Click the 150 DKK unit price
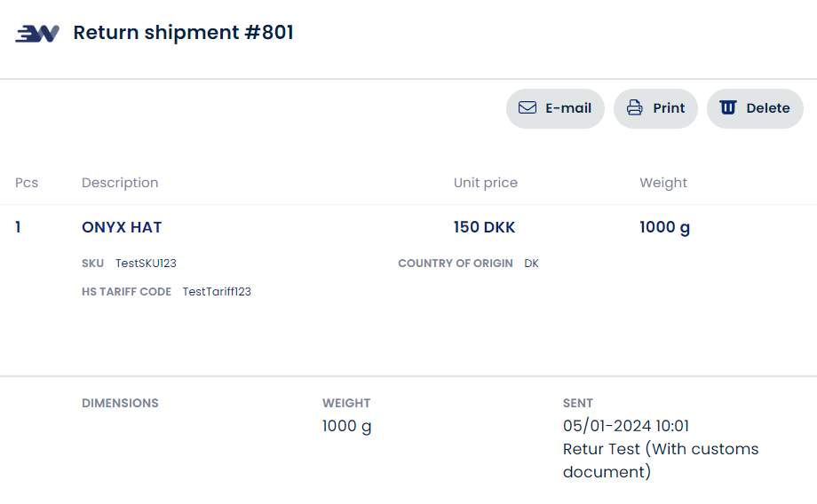The image size is (817, 504). pos(484,227)
